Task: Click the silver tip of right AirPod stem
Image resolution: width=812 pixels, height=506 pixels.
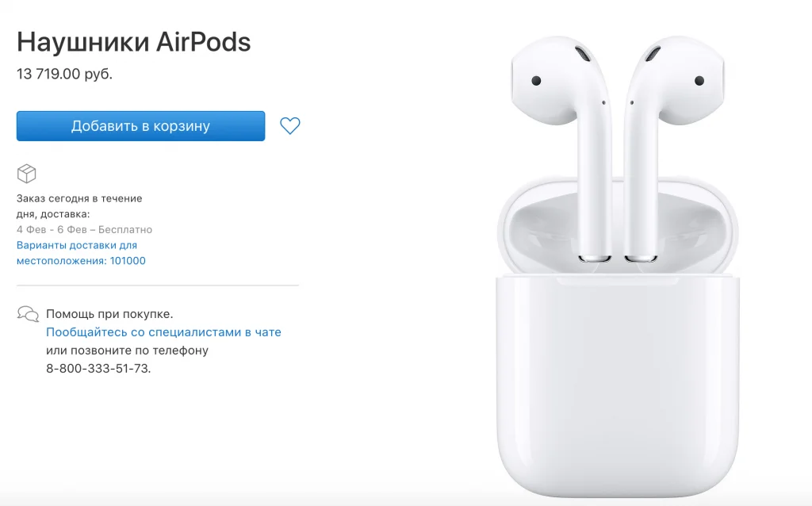Action: pyautogui.click(x=641, y=258)
